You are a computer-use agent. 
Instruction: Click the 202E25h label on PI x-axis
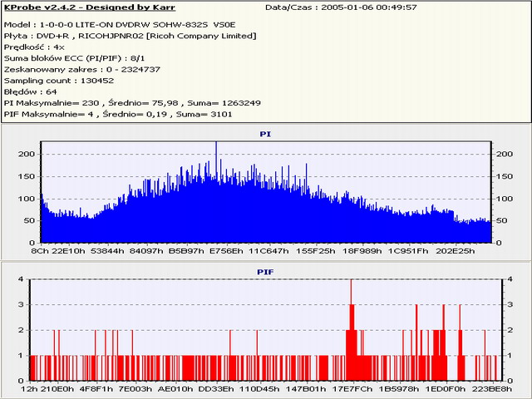click(x=455, y=251)
